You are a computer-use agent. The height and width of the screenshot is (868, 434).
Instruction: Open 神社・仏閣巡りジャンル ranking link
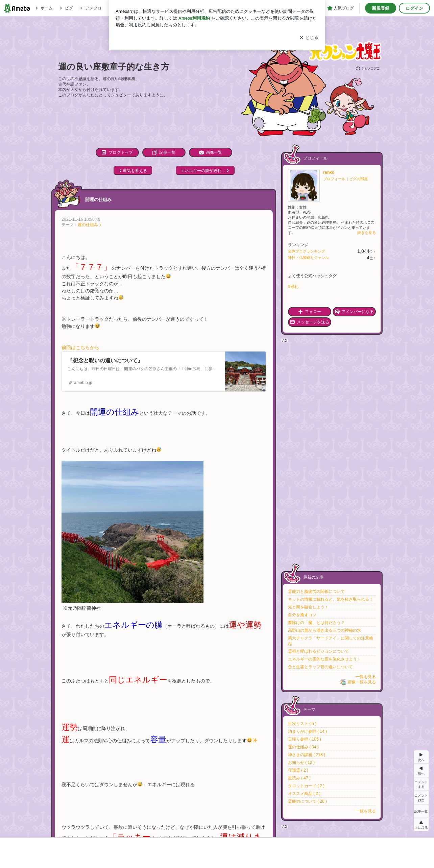[x=308, y=258]
